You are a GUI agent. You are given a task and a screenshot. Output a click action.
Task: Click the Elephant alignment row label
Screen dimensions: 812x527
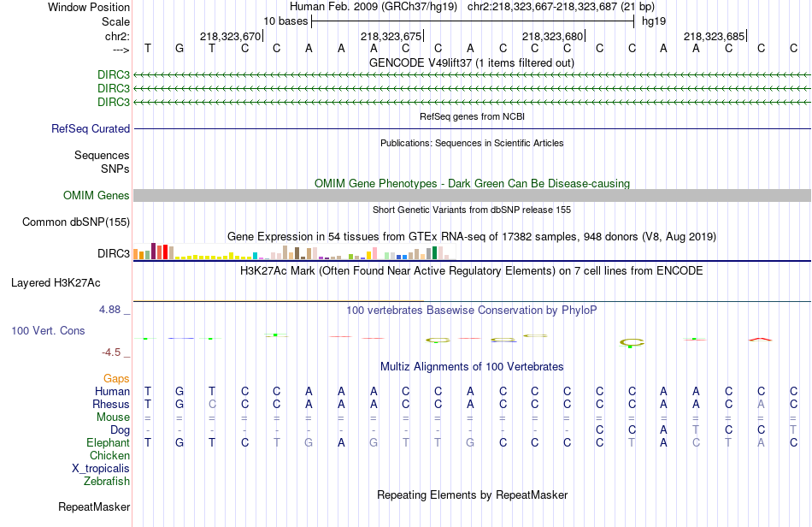point(109,442)
